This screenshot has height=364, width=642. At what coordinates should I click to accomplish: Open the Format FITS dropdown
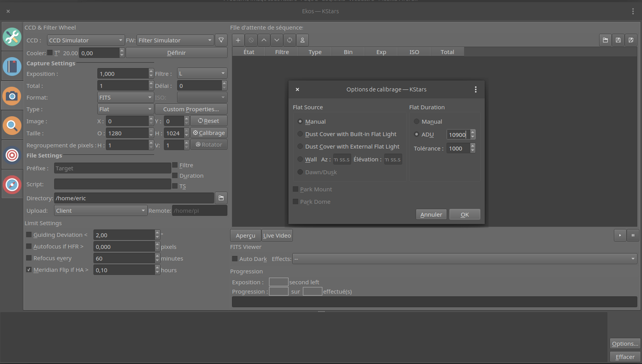coord(125,97)
